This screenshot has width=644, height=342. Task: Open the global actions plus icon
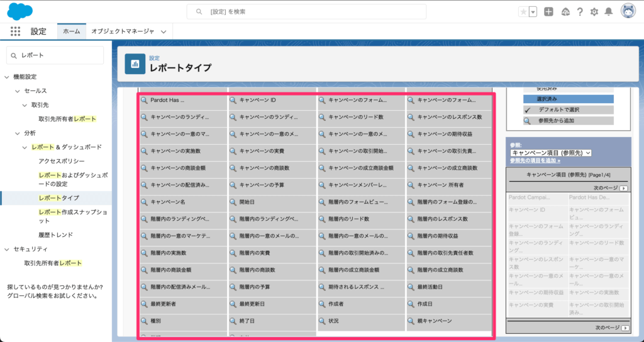pyautogui.click(x=548, y=12)
